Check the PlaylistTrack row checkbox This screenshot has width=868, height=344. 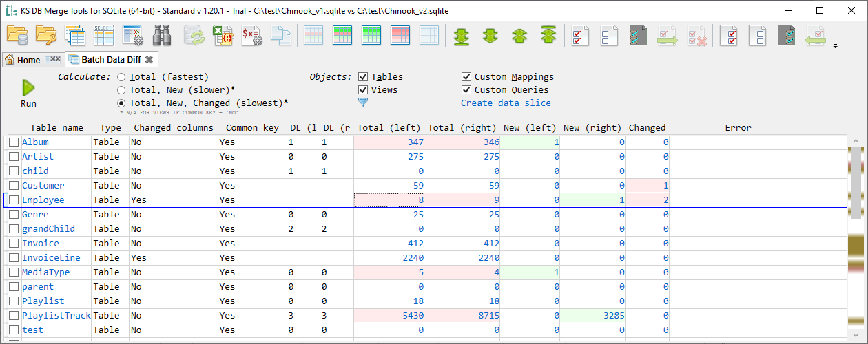pos(14,316)
